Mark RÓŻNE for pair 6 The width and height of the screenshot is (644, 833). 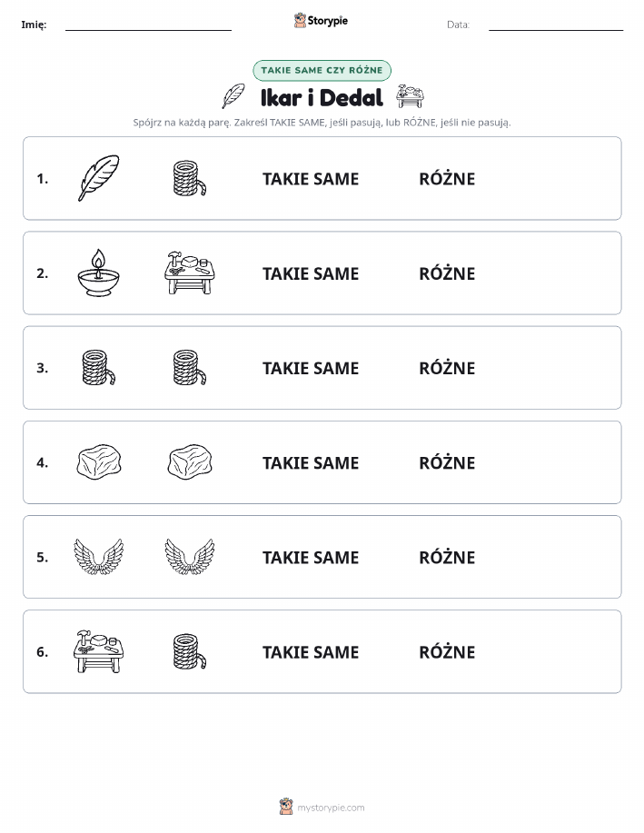(x=447, y=651)
